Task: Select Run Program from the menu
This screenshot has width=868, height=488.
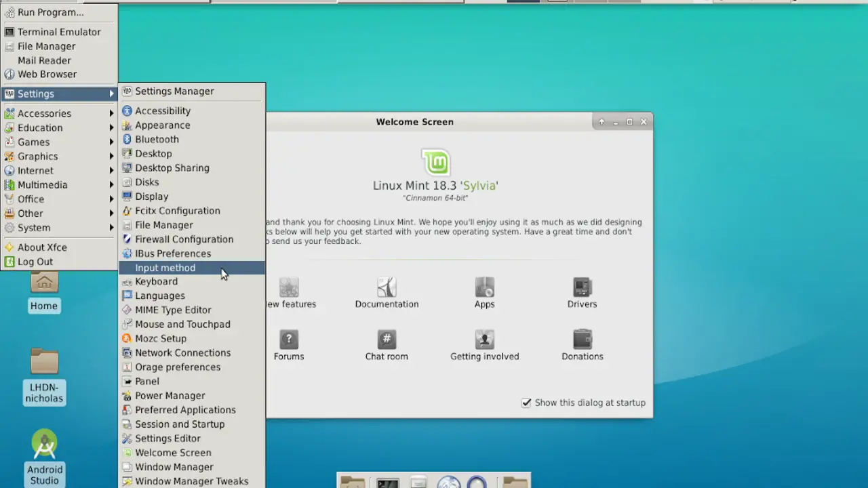Action: tap(59, 12)
